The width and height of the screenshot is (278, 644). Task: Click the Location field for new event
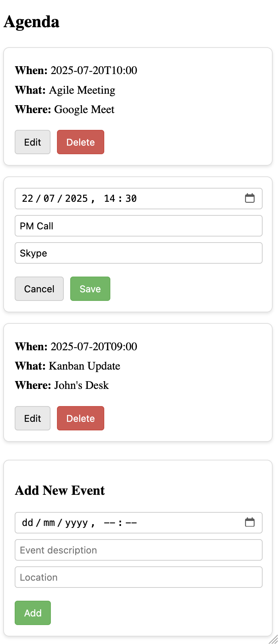(138, 577)
